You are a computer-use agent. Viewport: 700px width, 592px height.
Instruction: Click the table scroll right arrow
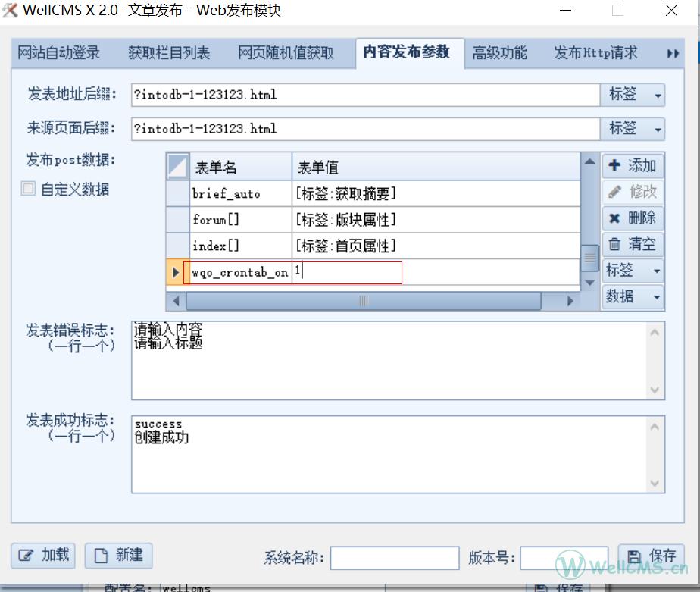(570, 301)
